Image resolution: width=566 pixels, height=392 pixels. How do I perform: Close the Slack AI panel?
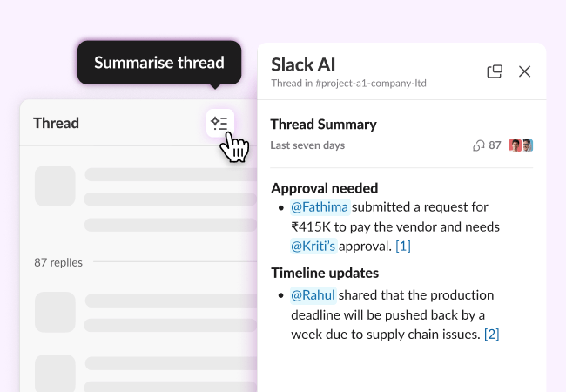524,71
